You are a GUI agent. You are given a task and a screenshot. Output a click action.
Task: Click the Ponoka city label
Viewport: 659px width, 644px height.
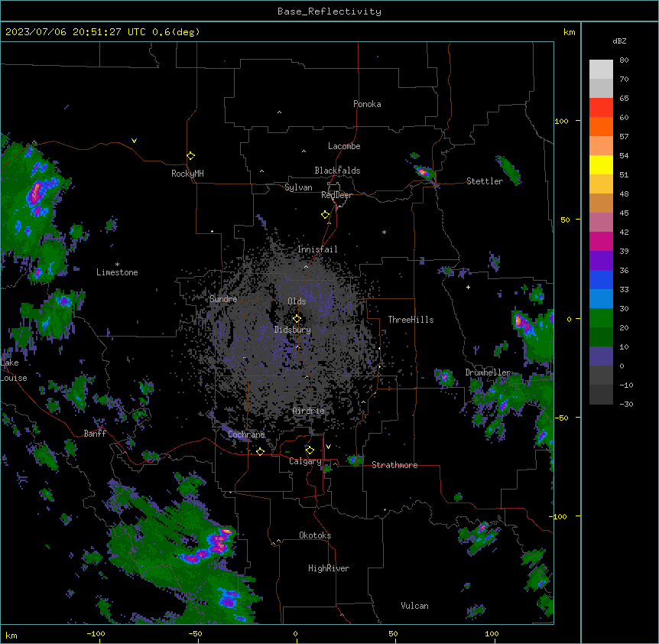click(367, 104)
